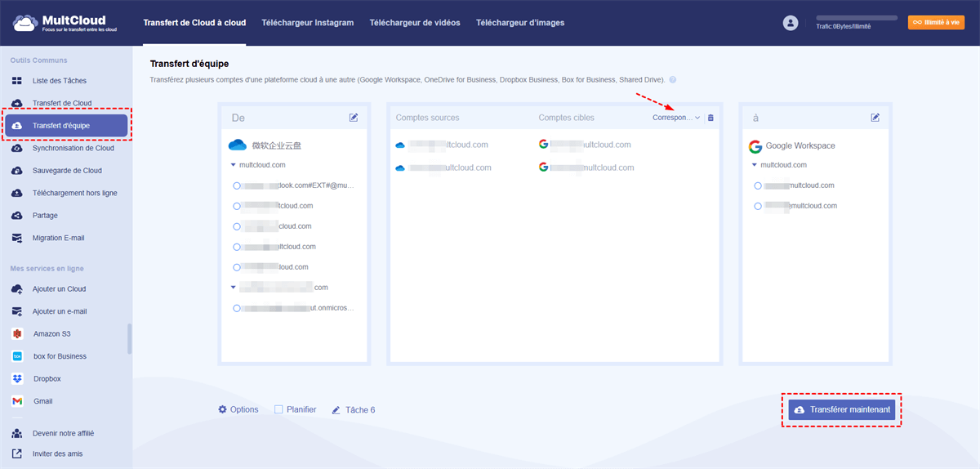Click the help question mark icon
Image resolution: width=980 pixels, height=469 pixels.
click(x=672, y=80)
